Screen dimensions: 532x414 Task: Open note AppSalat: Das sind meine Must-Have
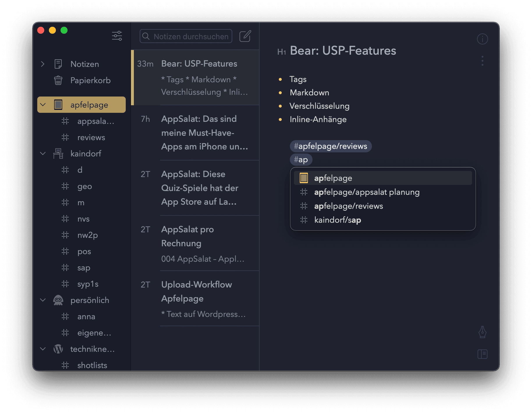click(195, 133)
